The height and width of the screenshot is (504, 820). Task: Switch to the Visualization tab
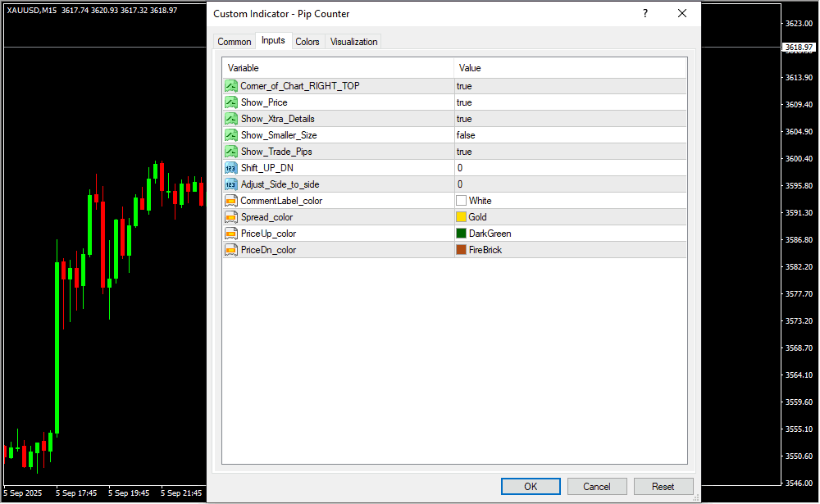click(x=353, y=42)
